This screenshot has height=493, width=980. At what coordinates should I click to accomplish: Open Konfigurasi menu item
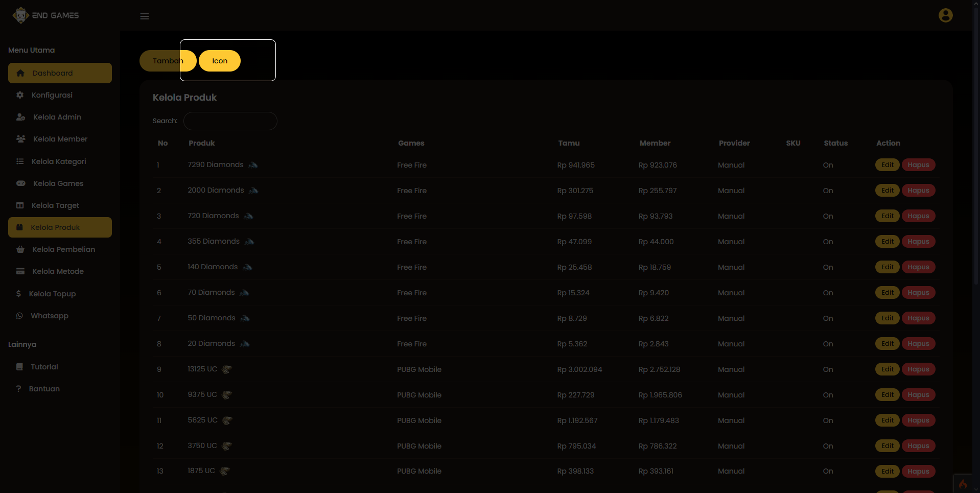click(60, 95)
